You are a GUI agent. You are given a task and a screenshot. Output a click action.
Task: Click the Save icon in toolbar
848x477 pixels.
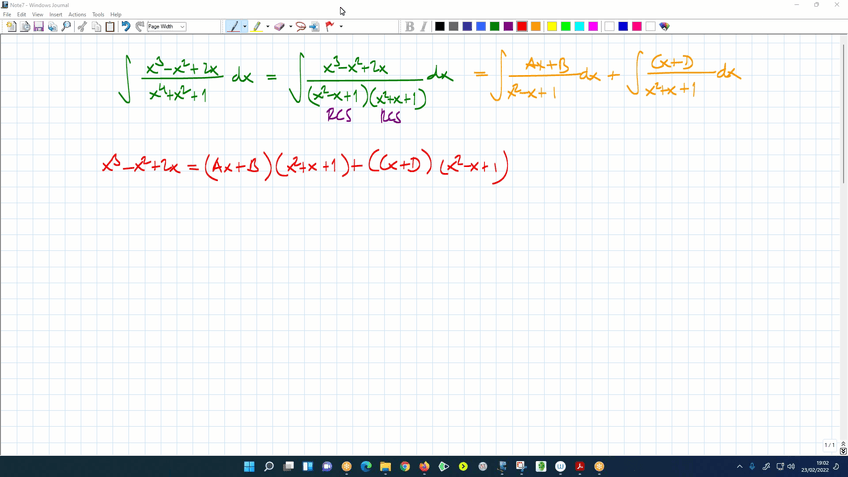[39, 27]
